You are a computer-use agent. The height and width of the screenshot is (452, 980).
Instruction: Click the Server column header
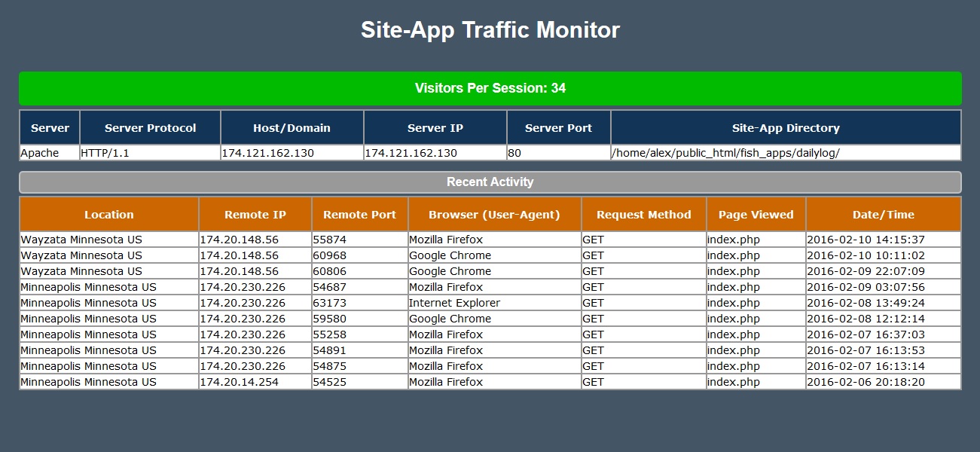pyautogui.click(x=49, y=127)
